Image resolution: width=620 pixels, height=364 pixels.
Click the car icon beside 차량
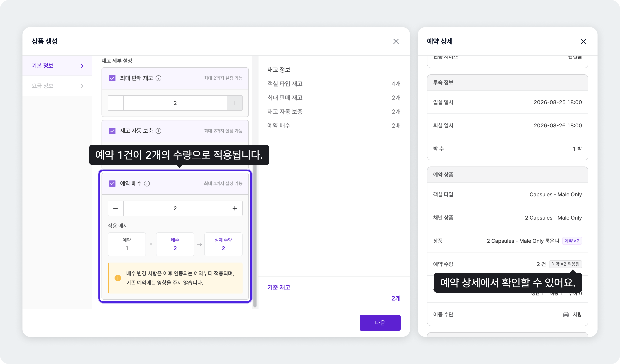(x=566, y=314)
